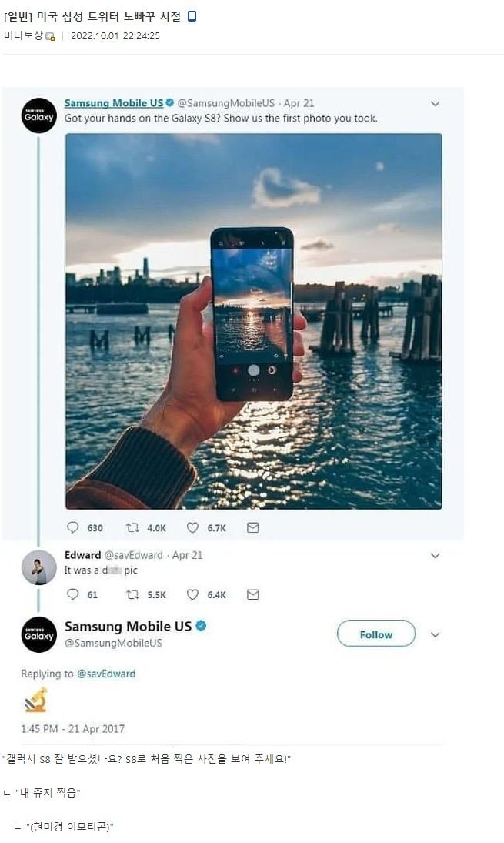Open the Galaxy S8 sunset photo
The image size is (504, 843).
tap(253, 321)
